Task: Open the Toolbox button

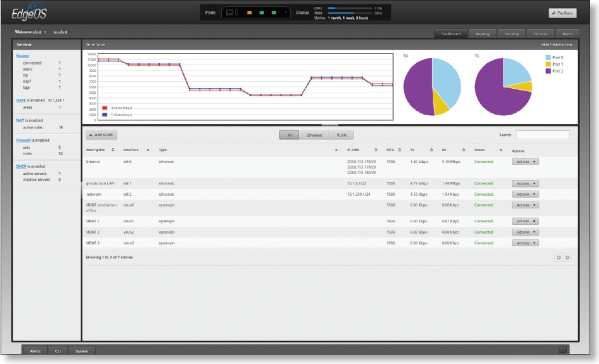Action: 562,13
